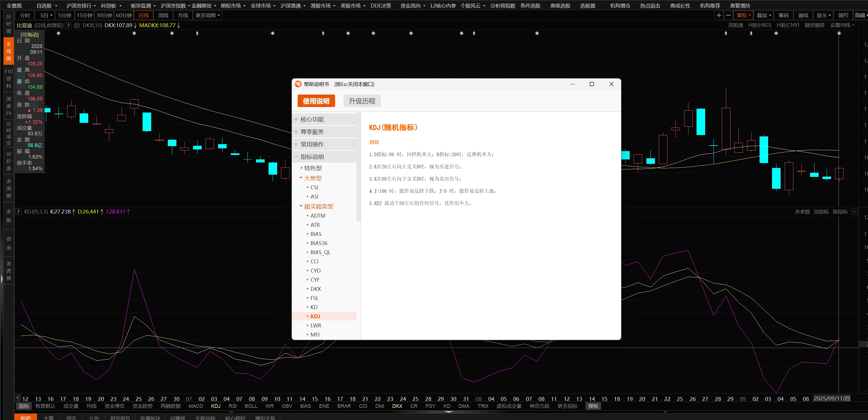Screen dimensions: 868x420
Task: Open the 叠加 dropdown on chart toolbar
Action: pyautogui.click(x=763, y=16)
